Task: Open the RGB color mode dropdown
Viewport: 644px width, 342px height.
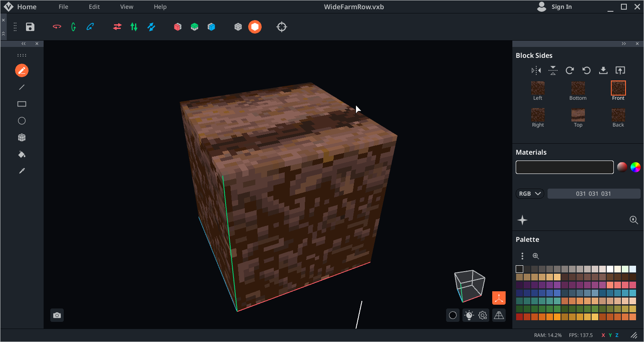Action: (x=530, y=194)
